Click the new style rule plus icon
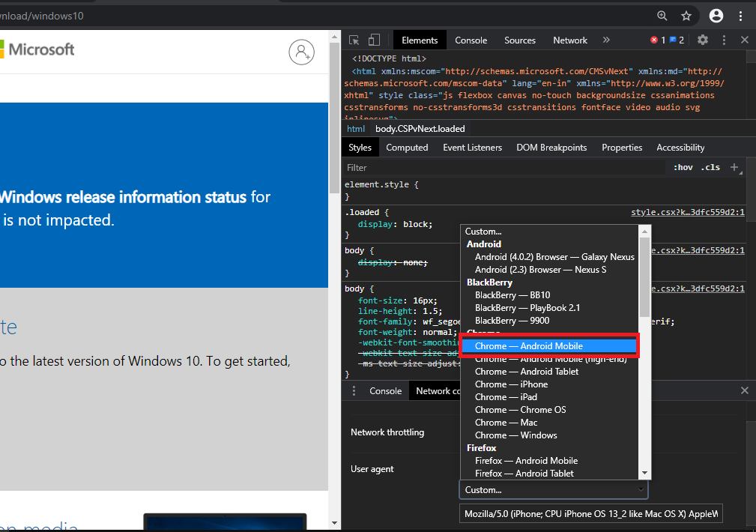The width and height of the screenshot is (756, 532). point(733,166)
